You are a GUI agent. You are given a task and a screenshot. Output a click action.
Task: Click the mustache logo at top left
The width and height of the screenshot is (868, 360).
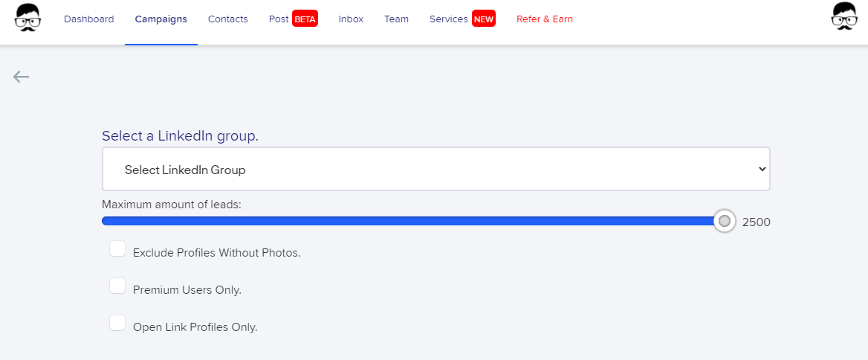[x=27, y=17]
